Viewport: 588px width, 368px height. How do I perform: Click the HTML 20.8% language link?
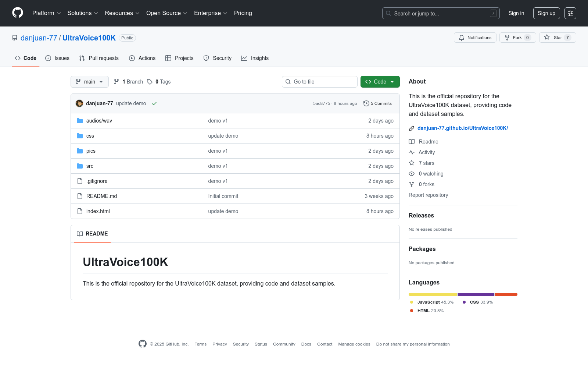427,311
